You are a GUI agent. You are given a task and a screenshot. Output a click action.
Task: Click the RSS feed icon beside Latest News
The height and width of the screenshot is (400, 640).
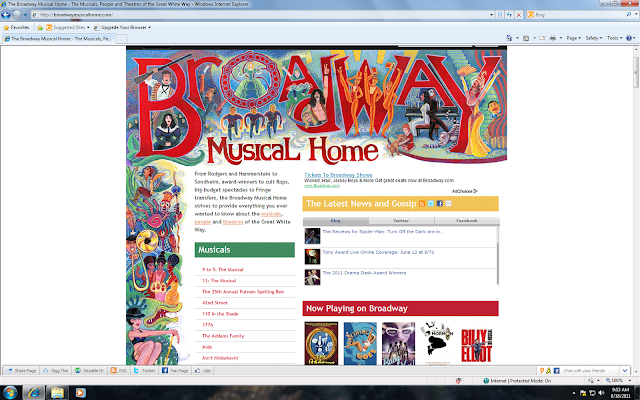point(422,203)
